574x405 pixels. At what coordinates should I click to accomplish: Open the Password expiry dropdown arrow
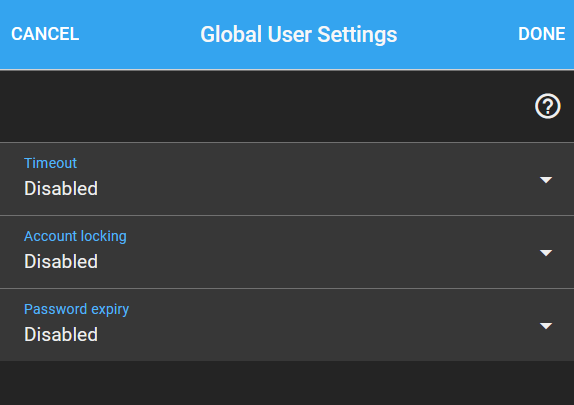coord(546,326)
